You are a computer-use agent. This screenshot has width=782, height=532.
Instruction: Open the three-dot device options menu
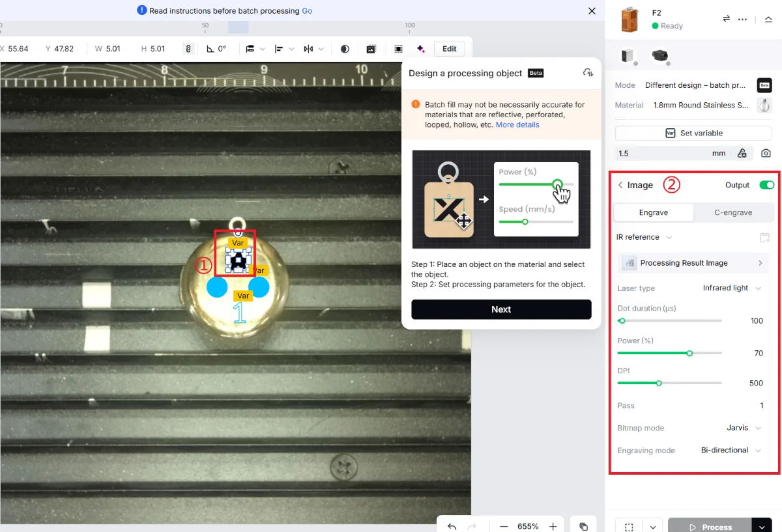click(x=742, y=19)
